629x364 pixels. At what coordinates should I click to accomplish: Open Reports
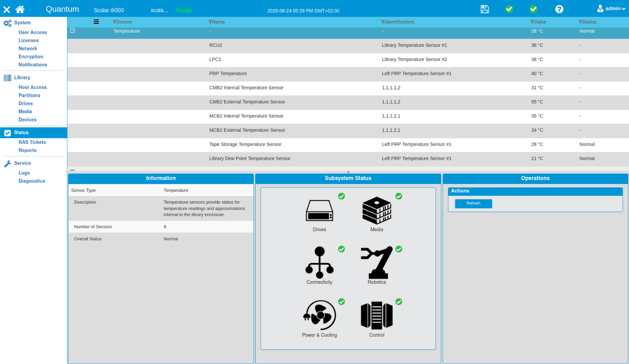click(27, 150)
